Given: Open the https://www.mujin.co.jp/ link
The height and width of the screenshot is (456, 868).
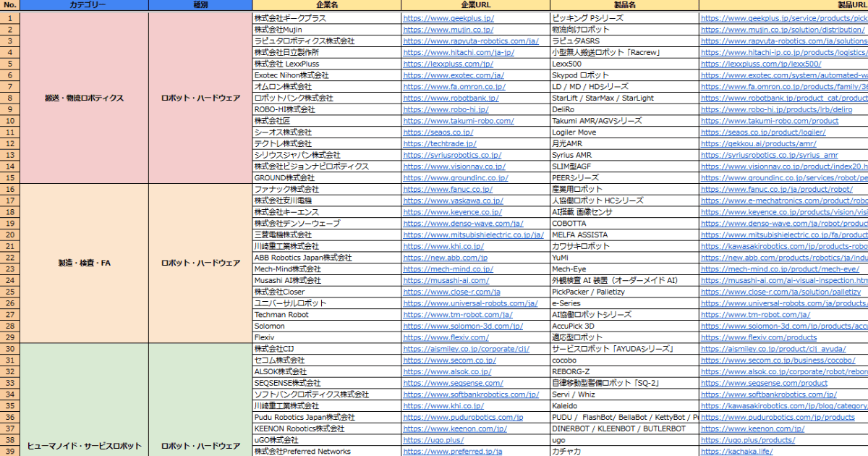Looking at the screenshot, I should (448, 30).
